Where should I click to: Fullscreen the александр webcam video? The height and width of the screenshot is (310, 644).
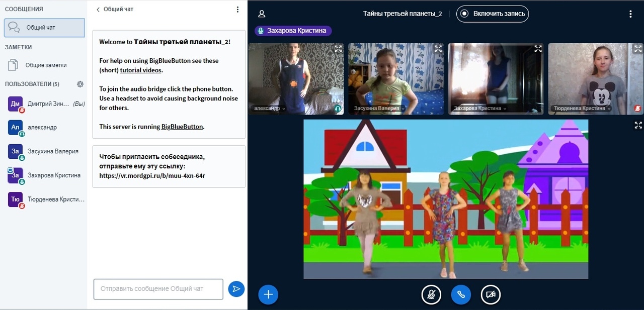338,49
